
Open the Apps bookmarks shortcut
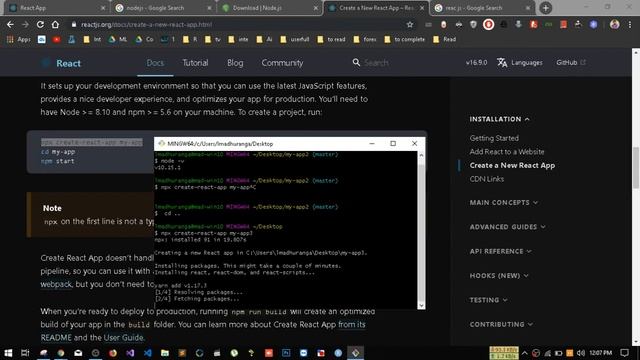18,40
